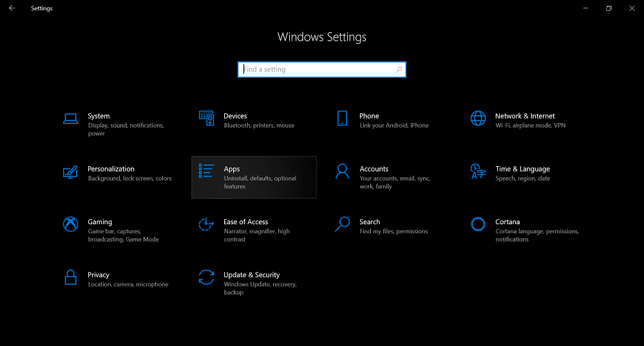Close the Settings window
This screenshot has width=644, height=346.
(632, 8)
